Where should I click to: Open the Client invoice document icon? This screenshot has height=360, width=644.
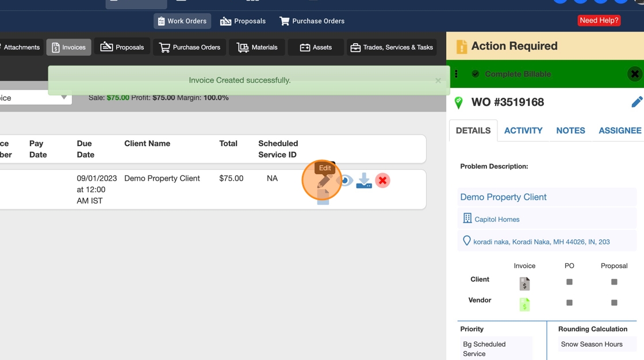click(x=524, y=284)
